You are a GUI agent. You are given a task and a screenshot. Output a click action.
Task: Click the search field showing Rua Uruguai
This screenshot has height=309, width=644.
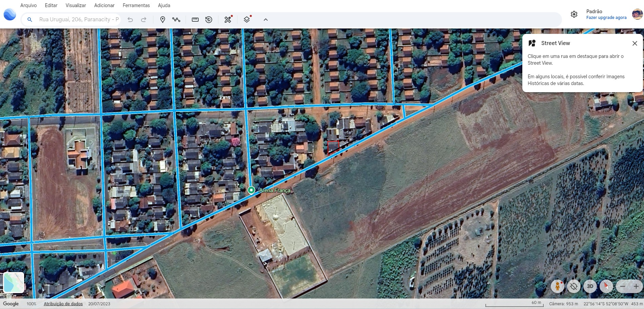[79, 20]
